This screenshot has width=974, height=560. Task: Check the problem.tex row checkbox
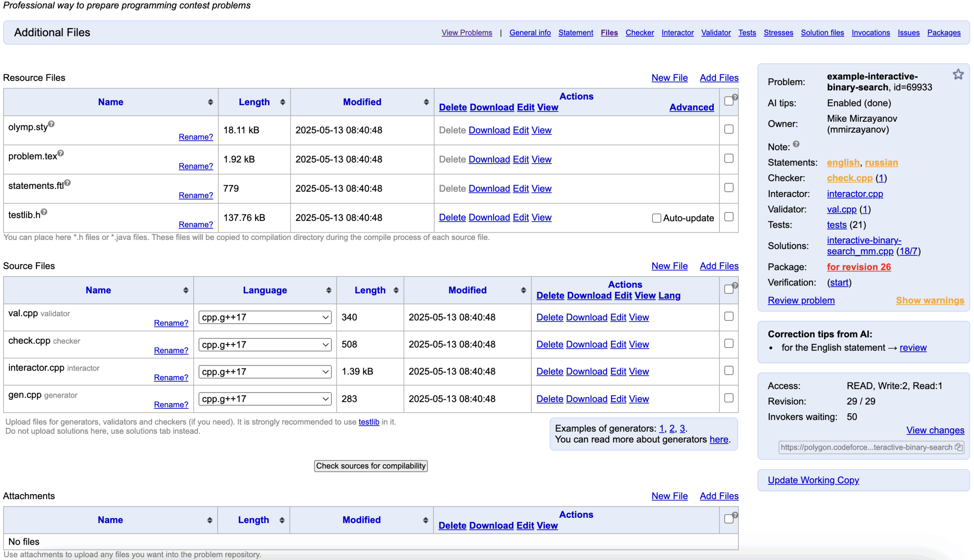[729, 159]
